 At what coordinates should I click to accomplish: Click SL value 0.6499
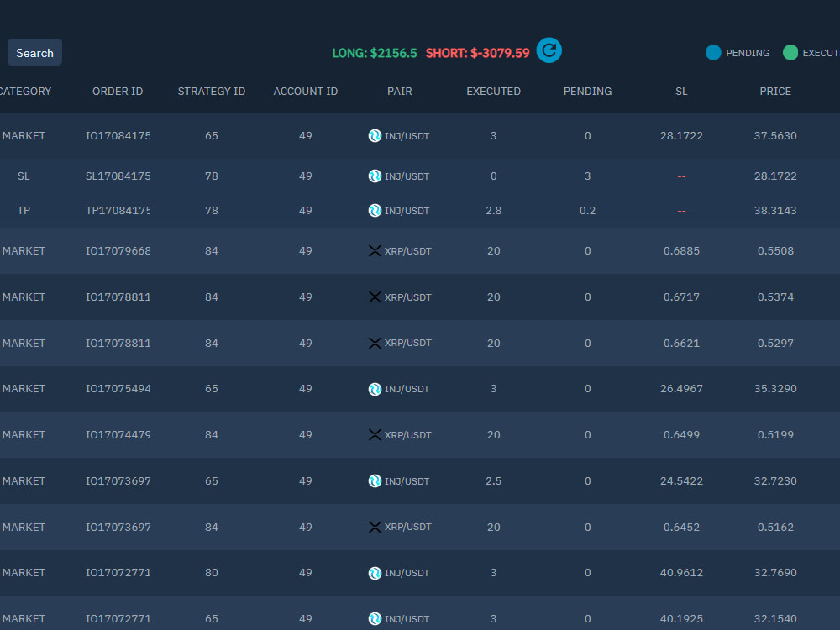[681, 434]
